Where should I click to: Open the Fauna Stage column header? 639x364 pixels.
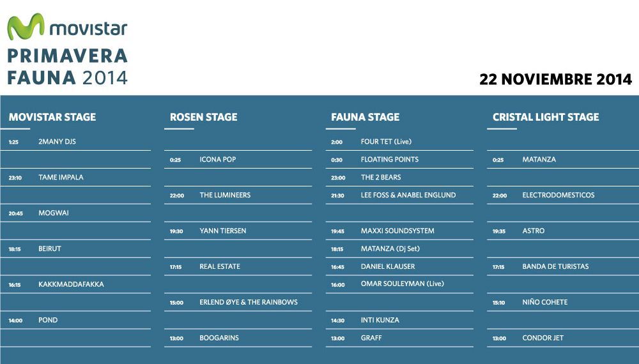(365, 117)
